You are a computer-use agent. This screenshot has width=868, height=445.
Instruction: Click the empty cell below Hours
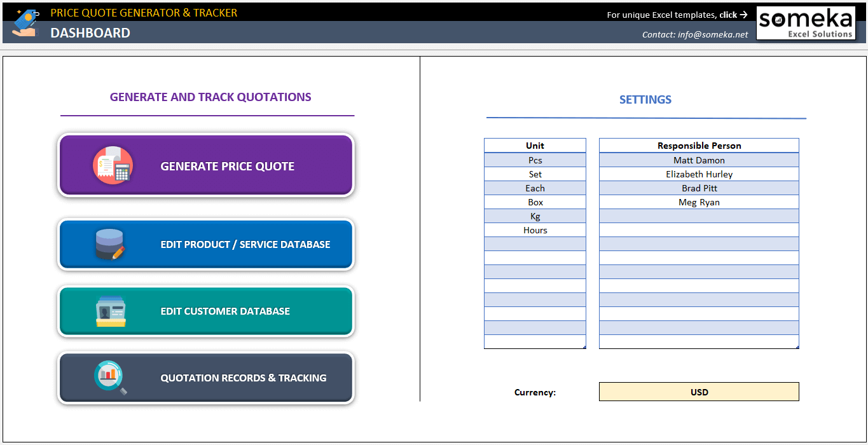(x=535, y=243)
